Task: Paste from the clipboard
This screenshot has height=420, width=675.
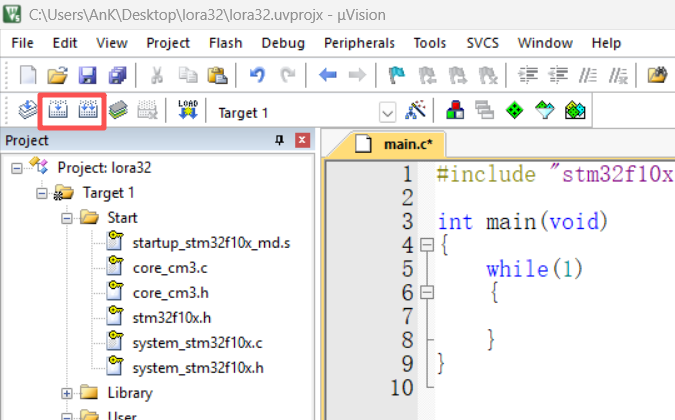Action: [x=217, y=75]
